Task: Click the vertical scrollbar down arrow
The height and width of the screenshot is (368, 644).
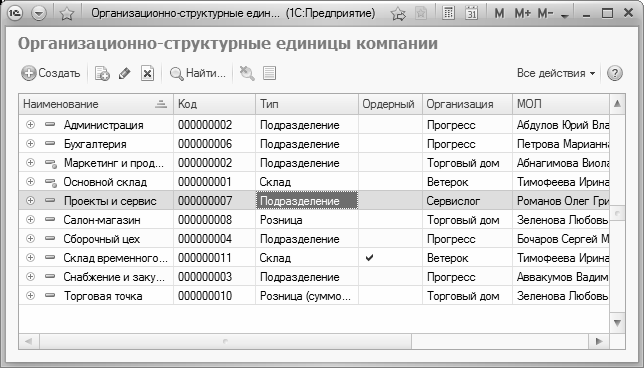Action: [617, 323]
